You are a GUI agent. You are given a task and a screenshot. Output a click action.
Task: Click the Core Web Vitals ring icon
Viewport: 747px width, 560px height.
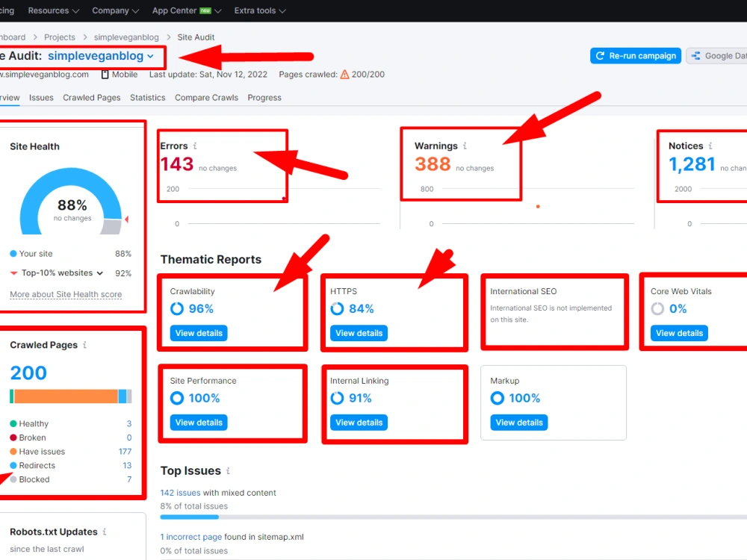pyautogui.click(x=657, y=308)
